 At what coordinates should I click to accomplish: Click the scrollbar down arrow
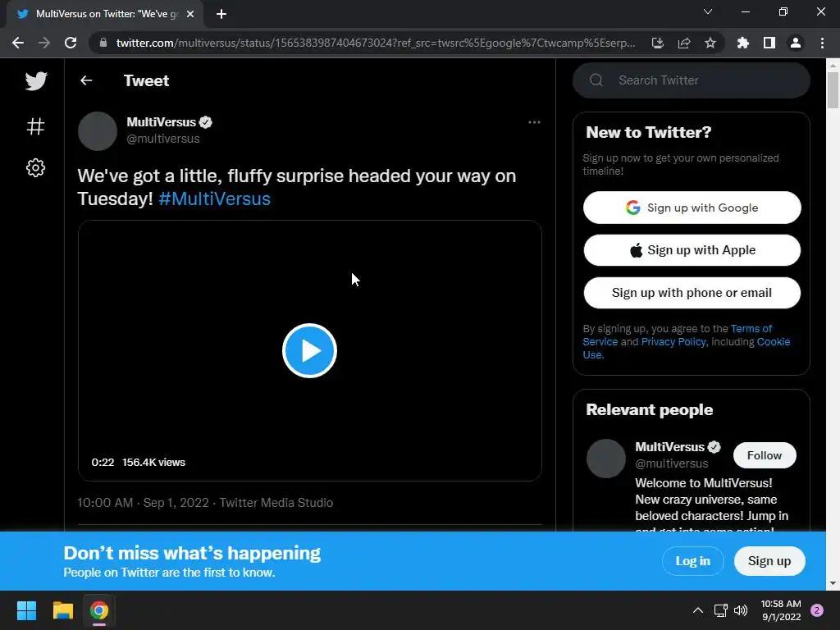(833, 583)
